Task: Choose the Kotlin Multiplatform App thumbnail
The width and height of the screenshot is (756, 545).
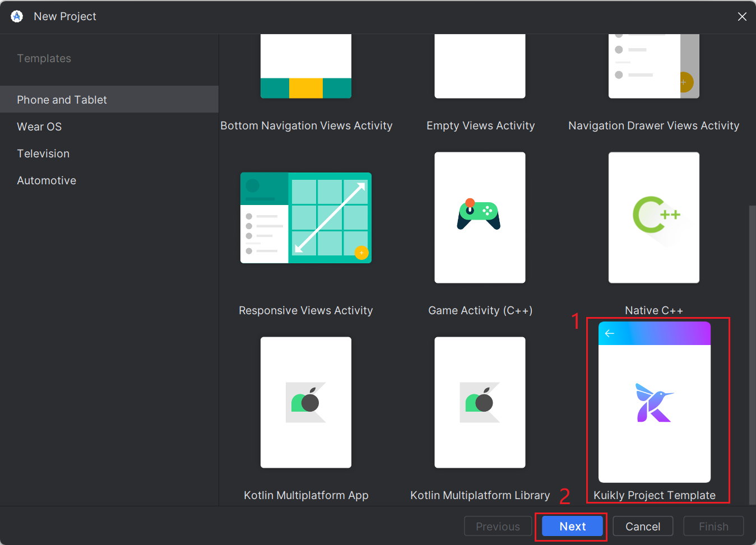Action: (x=306, y=402)
